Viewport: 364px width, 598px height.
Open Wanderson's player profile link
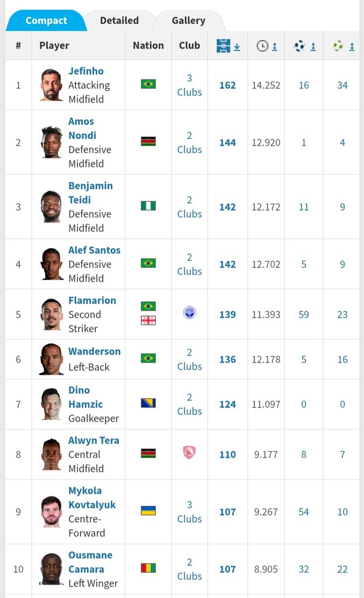(x=94, y=351)
